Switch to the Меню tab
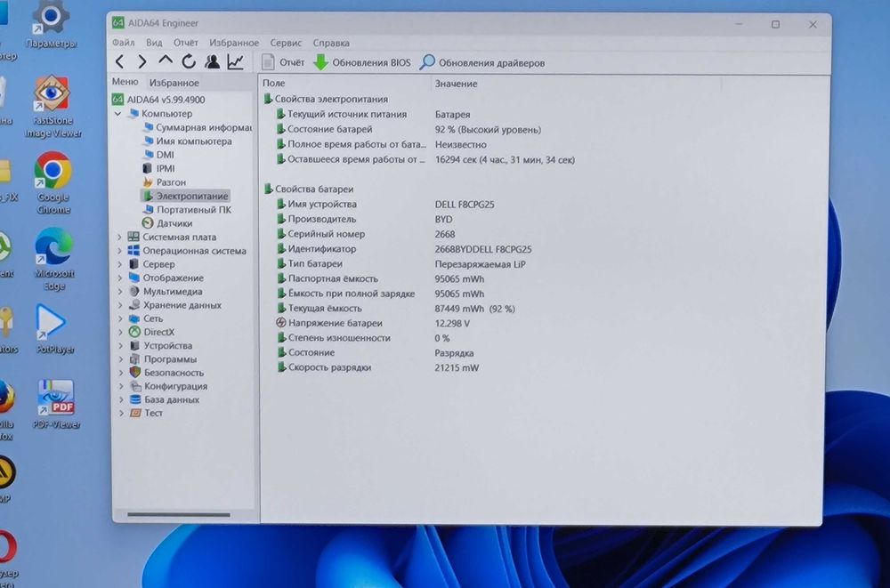This screenshot has height=588, width=890. pyautogui.click(x=125, y=82)
